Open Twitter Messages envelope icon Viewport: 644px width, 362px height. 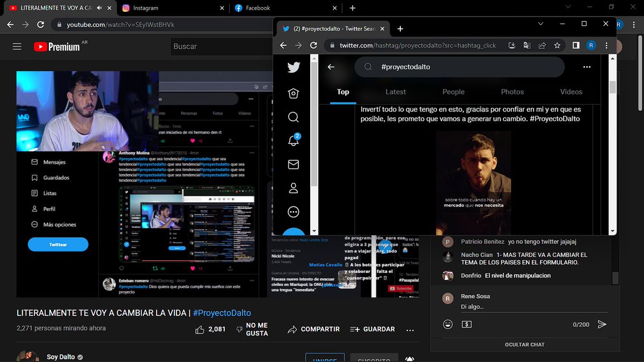[294, 165]
